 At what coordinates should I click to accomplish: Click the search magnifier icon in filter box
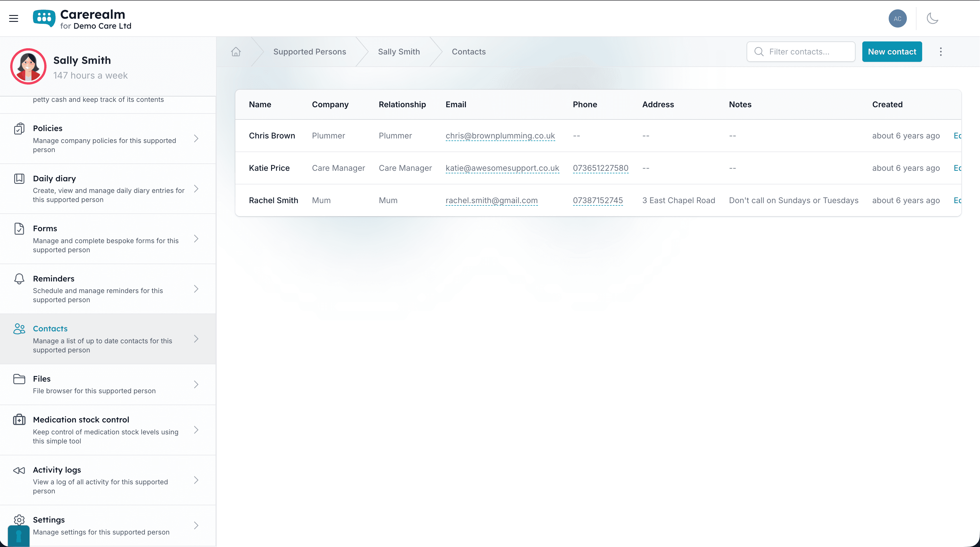pyautogui.click(x=759, y=52)
